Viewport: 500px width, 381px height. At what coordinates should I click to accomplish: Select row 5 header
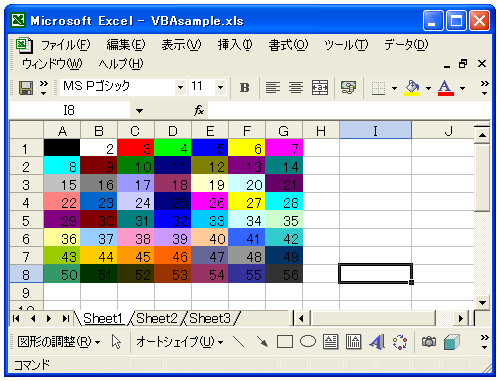coord(26,220)
